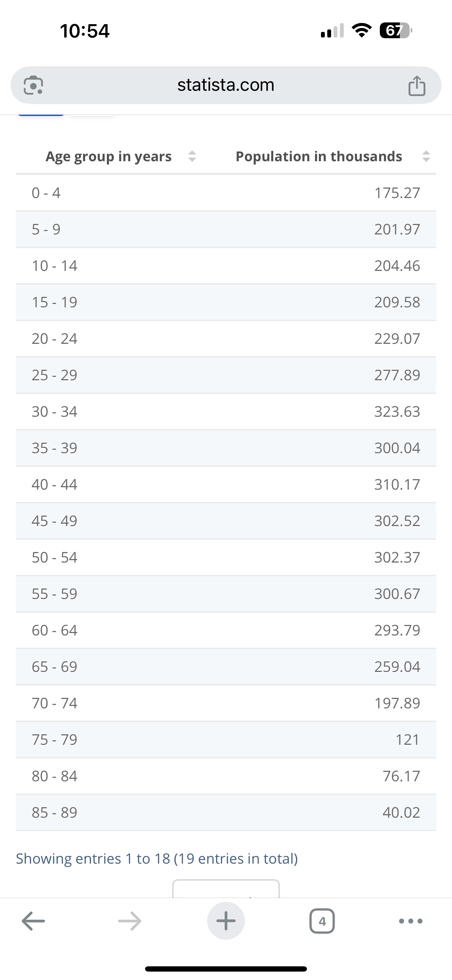Image resolution: width=452 pixels, height=980 pixels.
Task: Click the 'Population in thousands' column header
Action: (x=319, y=156)
